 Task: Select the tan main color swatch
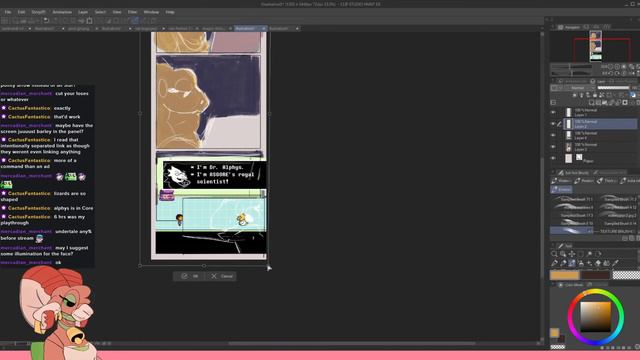click(x=564, y=275)
